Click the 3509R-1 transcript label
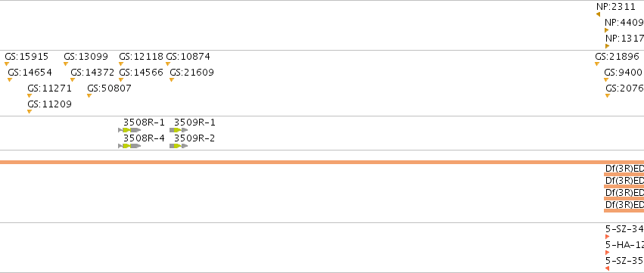The height and width of the screenshot is (273, 644). coord(194,123)
